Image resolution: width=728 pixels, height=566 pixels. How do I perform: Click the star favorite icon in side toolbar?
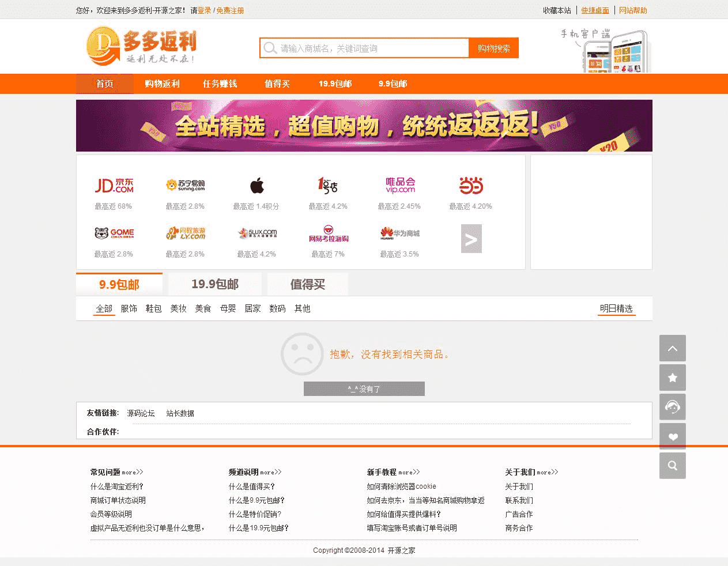673,378
